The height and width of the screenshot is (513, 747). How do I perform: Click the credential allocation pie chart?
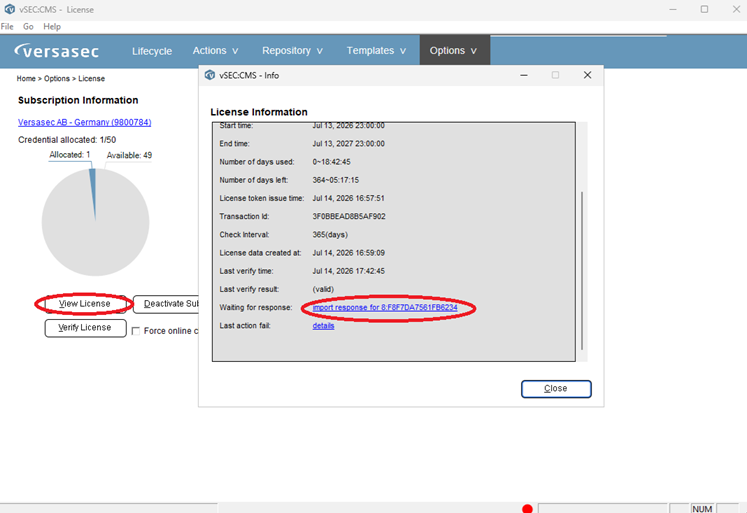(x=95, y=222)
